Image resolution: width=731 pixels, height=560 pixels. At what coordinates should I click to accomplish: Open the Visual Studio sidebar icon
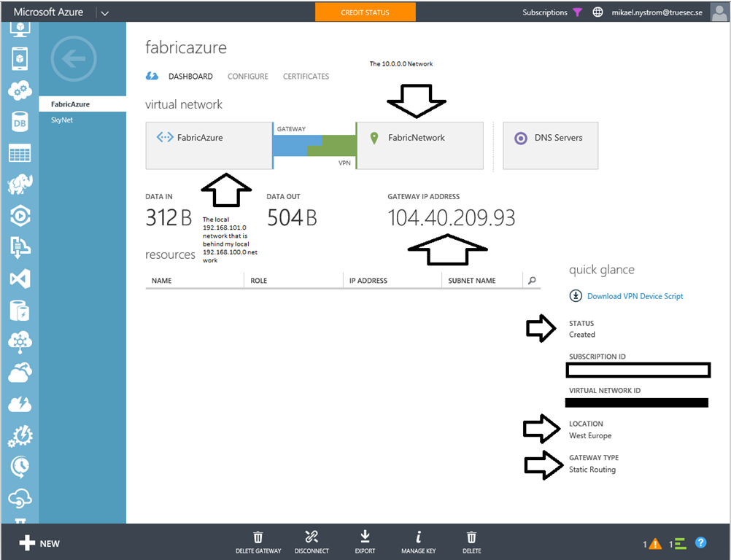(x=20, y=279)
